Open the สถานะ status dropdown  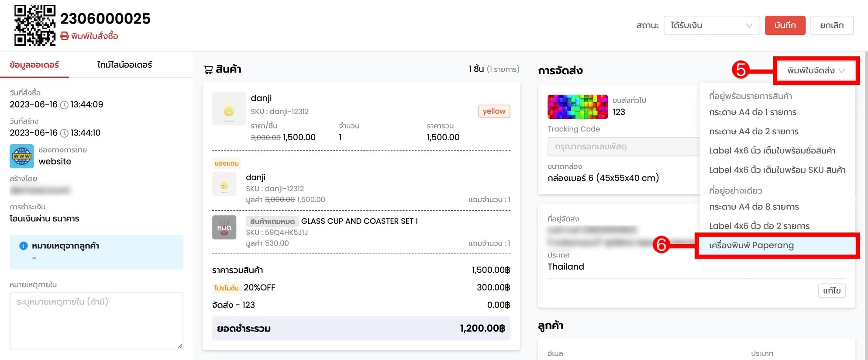click(x=711, y=25)
